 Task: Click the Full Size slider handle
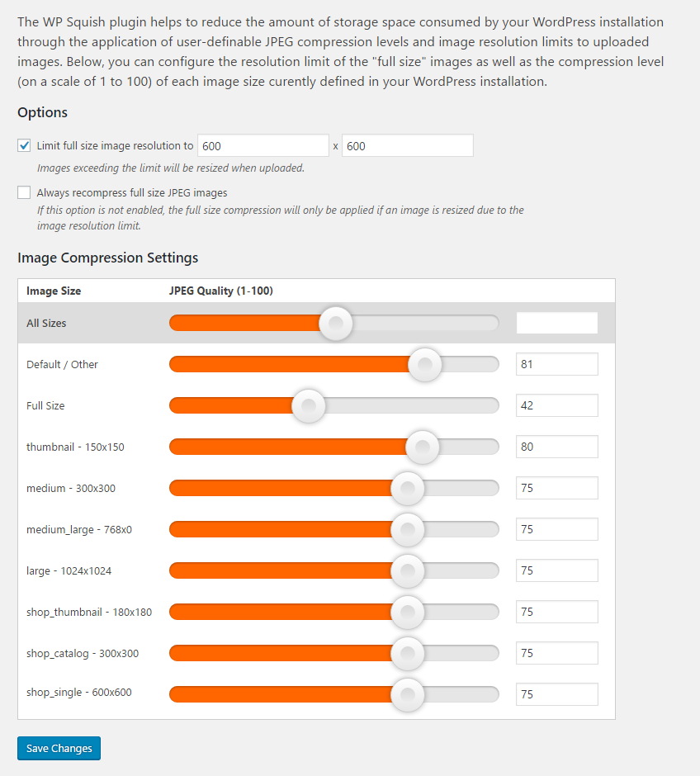pyautogui.click(x=309, y=405)
